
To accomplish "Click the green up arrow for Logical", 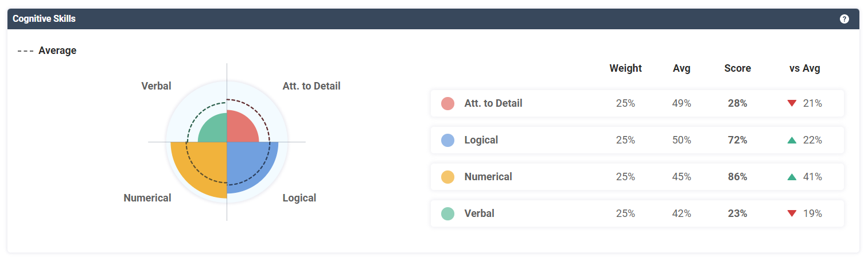I will click(792, 140).
